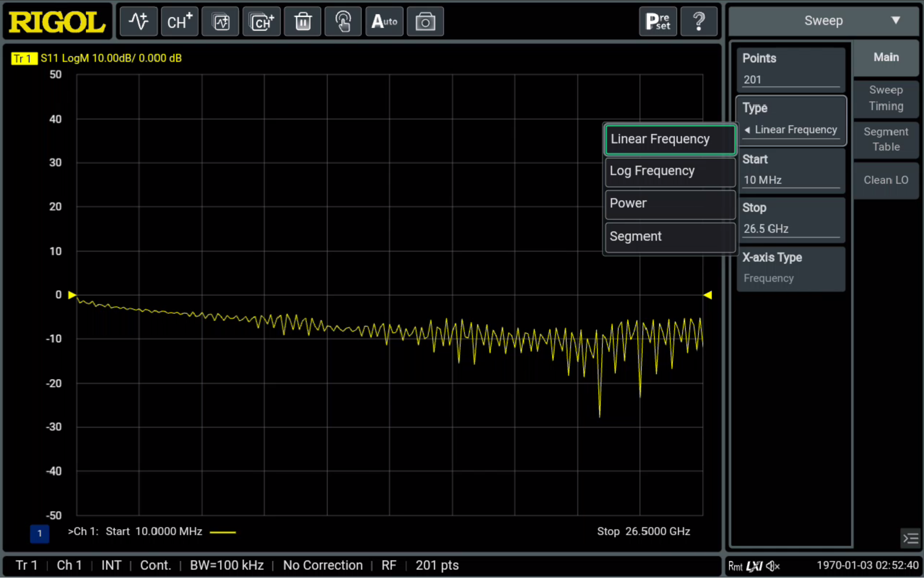Select Segment sweep type
This screenshot has height=581, width=924.
click(670, 237)
